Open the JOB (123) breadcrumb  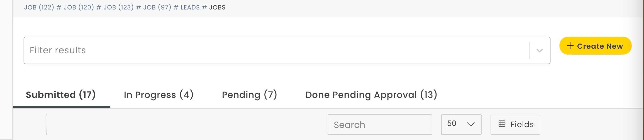point(119,7)
